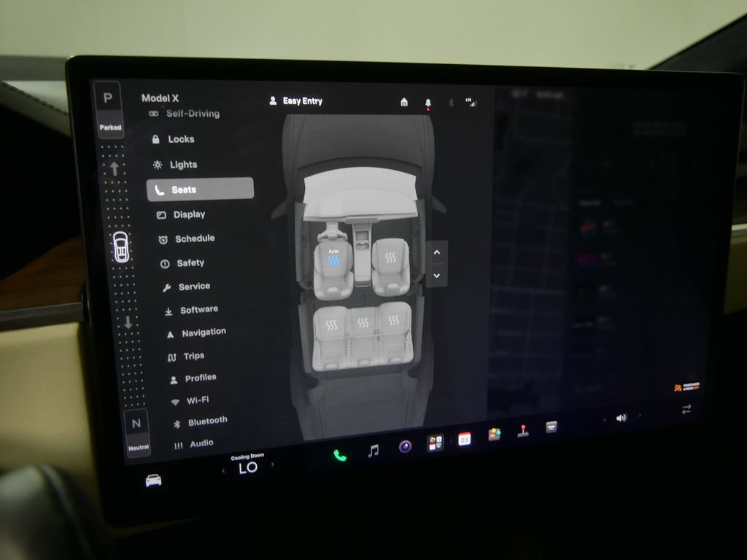Toggle rear left seat heater
The width and height of the screenshot is (747, 560).
332,324
